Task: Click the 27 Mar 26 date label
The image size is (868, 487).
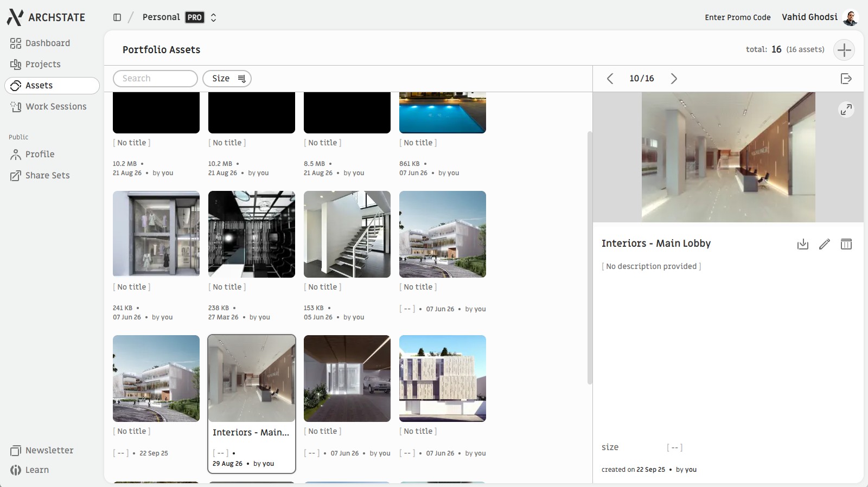Action: (224, 317)
